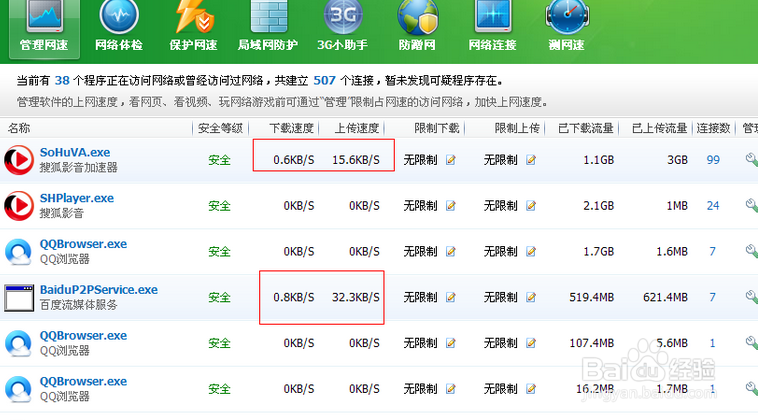Open the 测网速 speed test tab
This screenshot has width=758, height=420.
pyautogui.click(x=567, y=27)
